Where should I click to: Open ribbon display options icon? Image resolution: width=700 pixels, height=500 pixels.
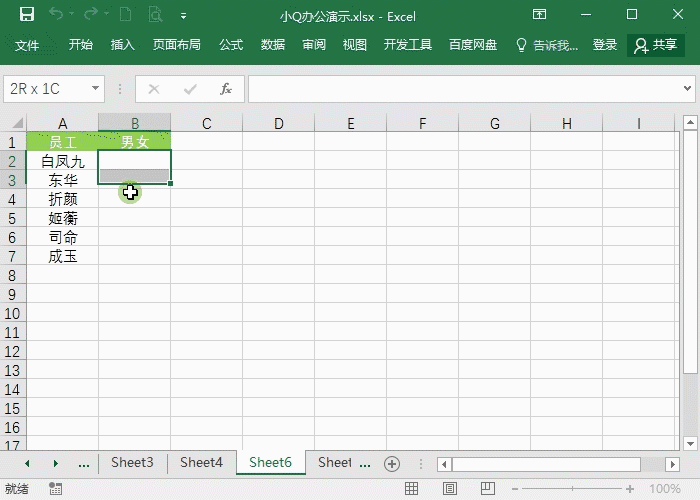pos(540,15)
